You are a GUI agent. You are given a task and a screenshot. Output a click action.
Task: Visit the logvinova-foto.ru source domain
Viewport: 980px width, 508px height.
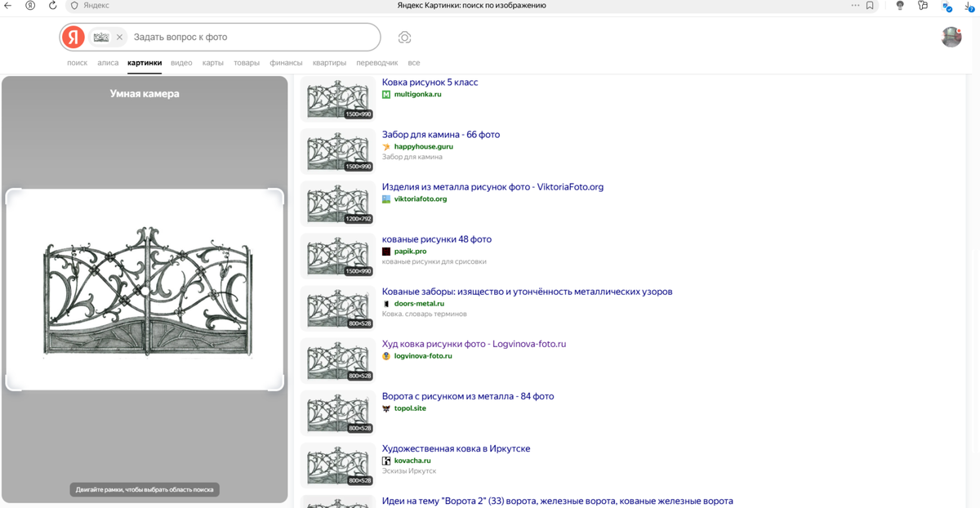(423, 356)
